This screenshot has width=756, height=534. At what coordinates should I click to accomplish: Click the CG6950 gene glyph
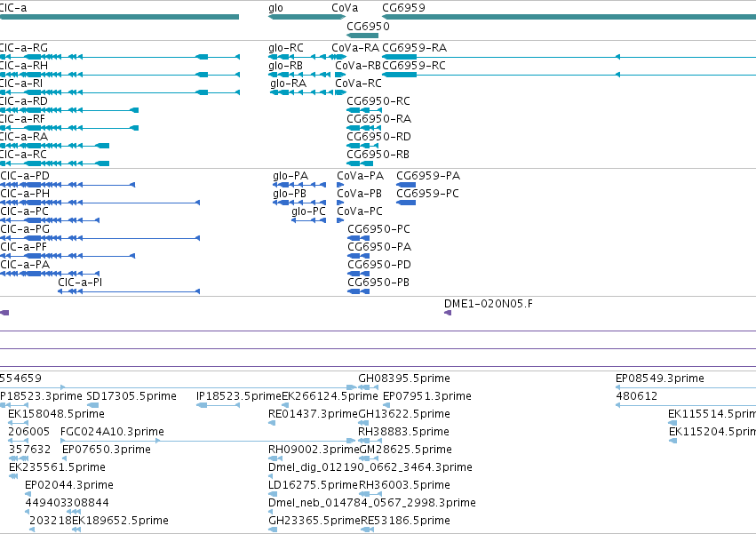[x=362, y=36]
